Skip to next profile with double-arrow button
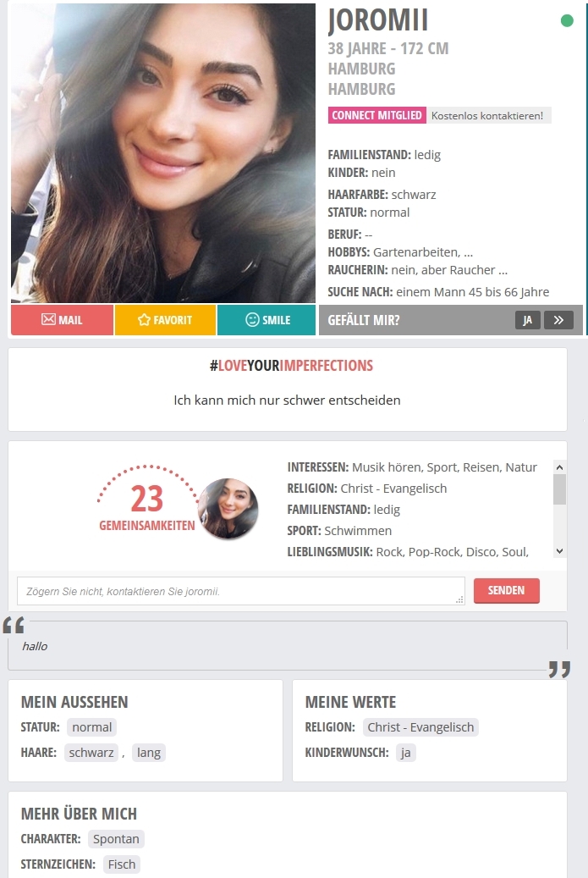 558,320
